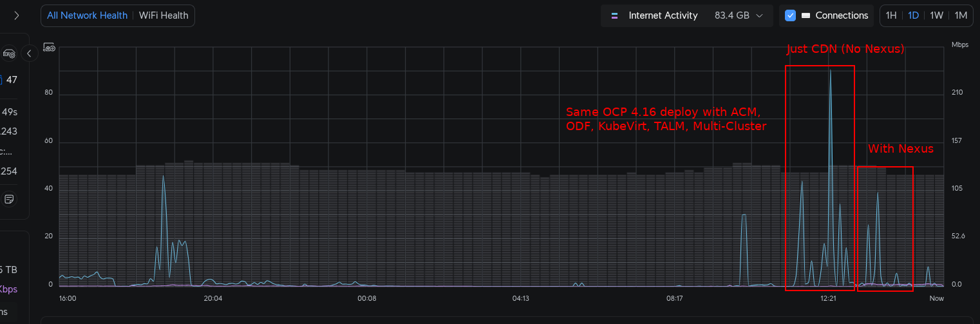Click the 20:04 label on the time axis
Viewport: 980px width, 324px height.
point(213,299)
